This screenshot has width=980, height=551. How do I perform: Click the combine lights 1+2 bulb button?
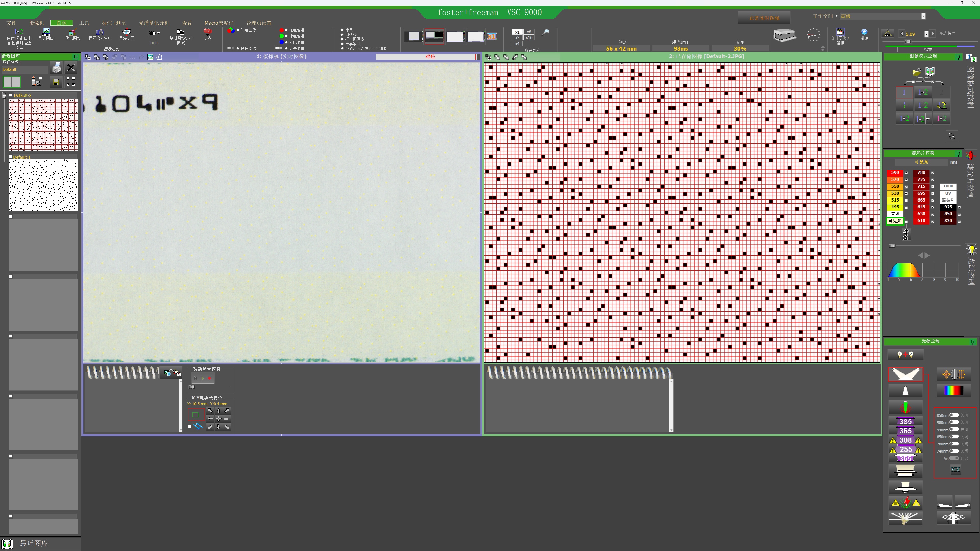tap(905, 354)
